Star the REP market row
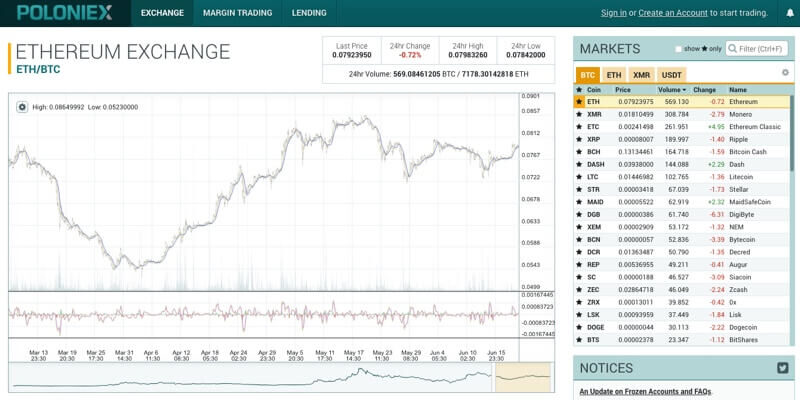Image resolution: width=800 pixels, height=400 pixels. coord(579,265)
